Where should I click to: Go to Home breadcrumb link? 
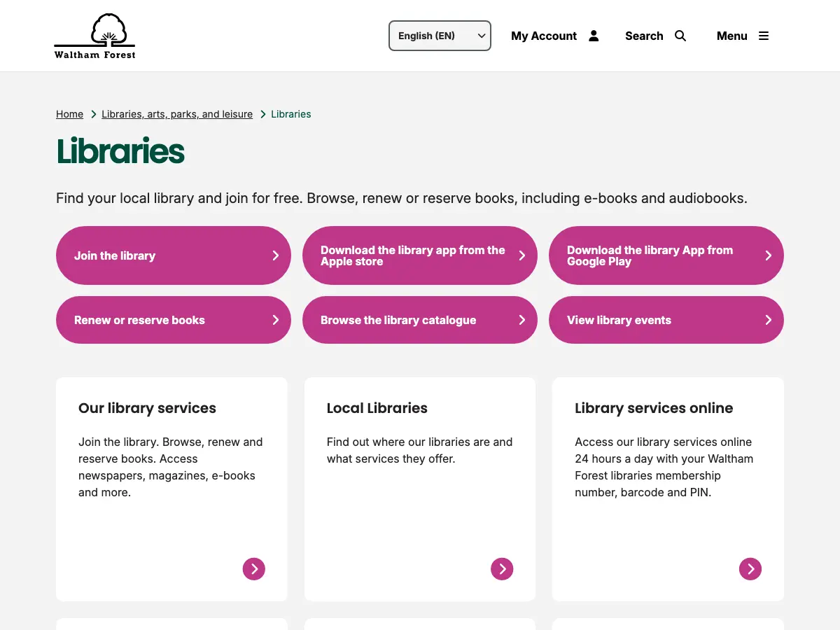coord(69,114)
